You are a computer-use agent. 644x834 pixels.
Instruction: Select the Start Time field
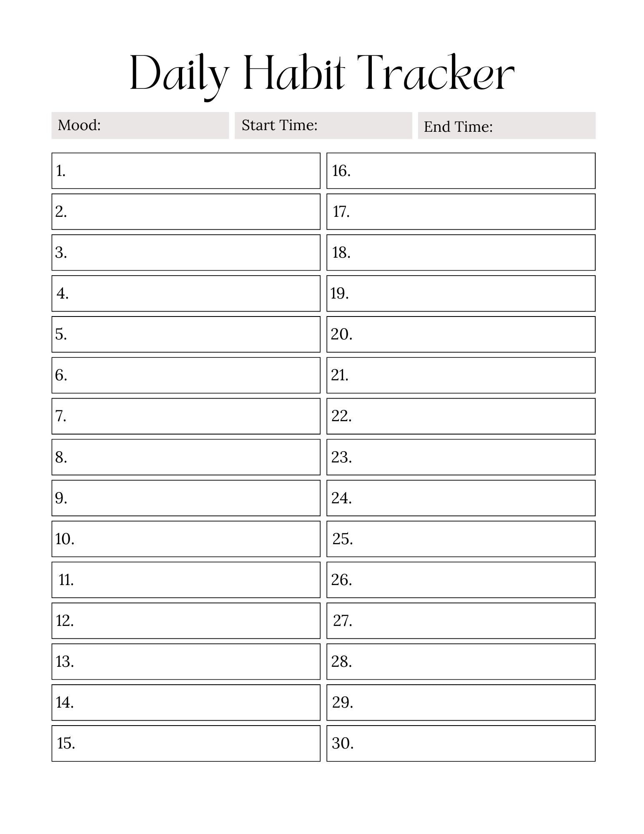pyautogui.click(x=323, y=126)
